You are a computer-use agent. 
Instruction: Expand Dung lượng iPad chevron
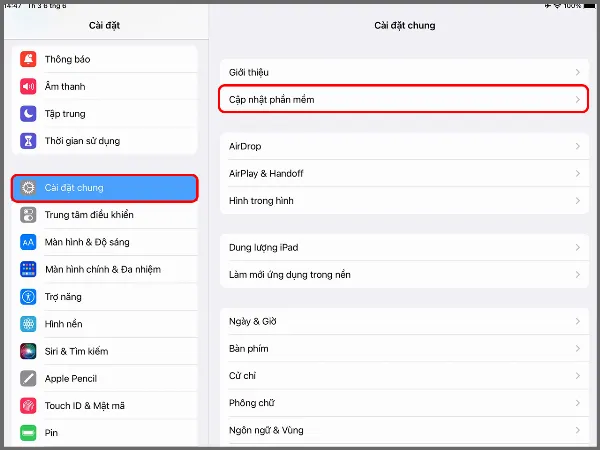click(x=577, y=248)
